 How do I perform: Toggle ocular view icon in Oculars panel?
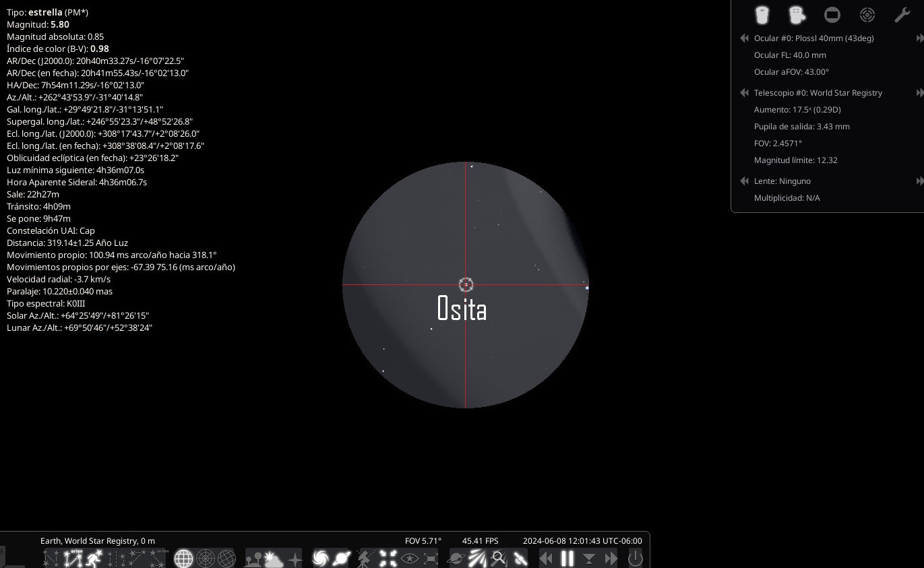[x=762, y=14]
